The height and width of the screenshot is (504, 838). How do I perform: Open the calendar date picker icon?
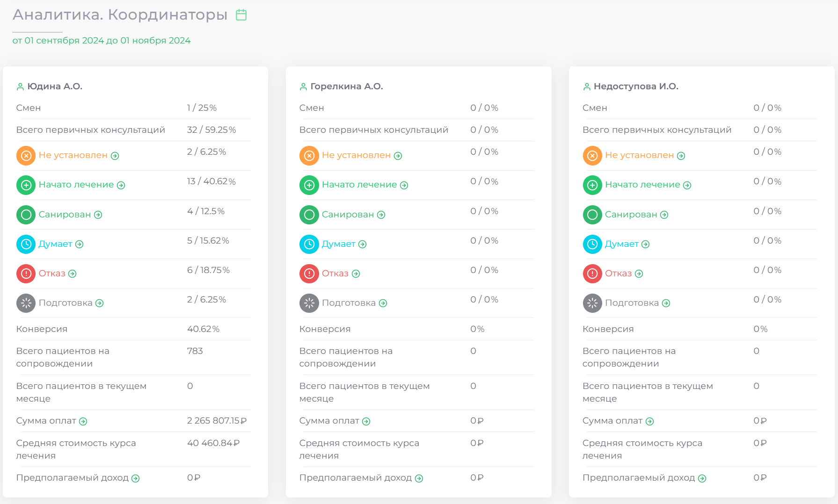click(x=241, y=15)
